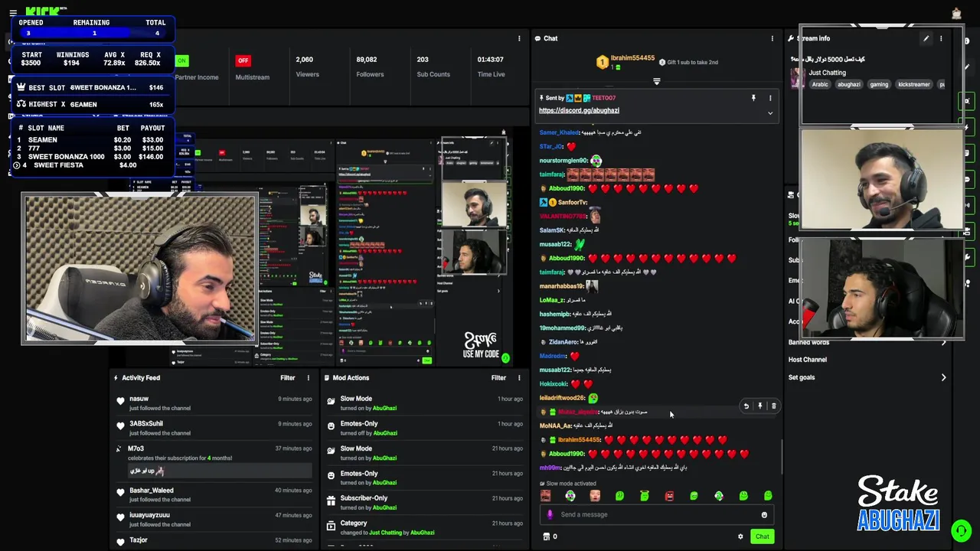
Task: Unpin the pinned message sent by TEETOO7
Action: [x=753, y=98]
